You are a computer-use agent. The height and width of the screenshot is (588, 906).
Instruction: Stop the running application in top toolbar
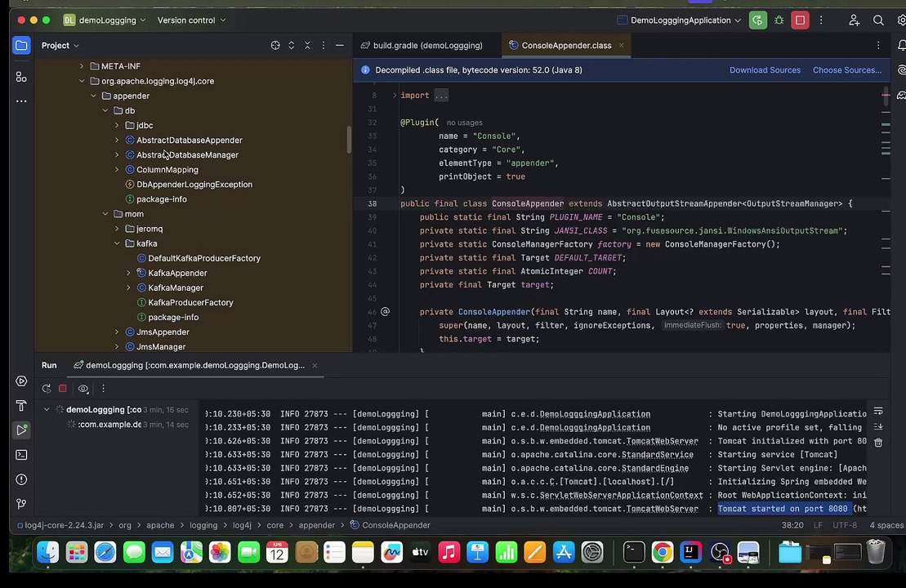click(x=801, y=20)
